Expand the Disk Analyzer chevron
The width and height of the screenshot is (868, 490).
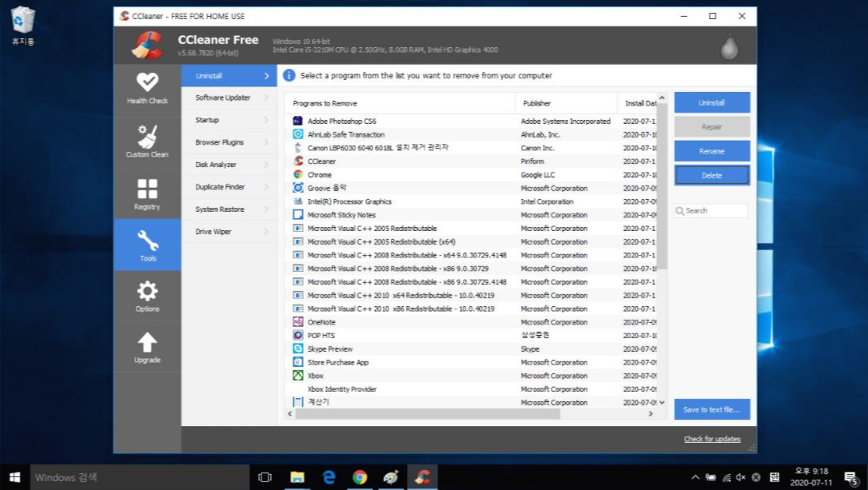(x=266, y=165)
